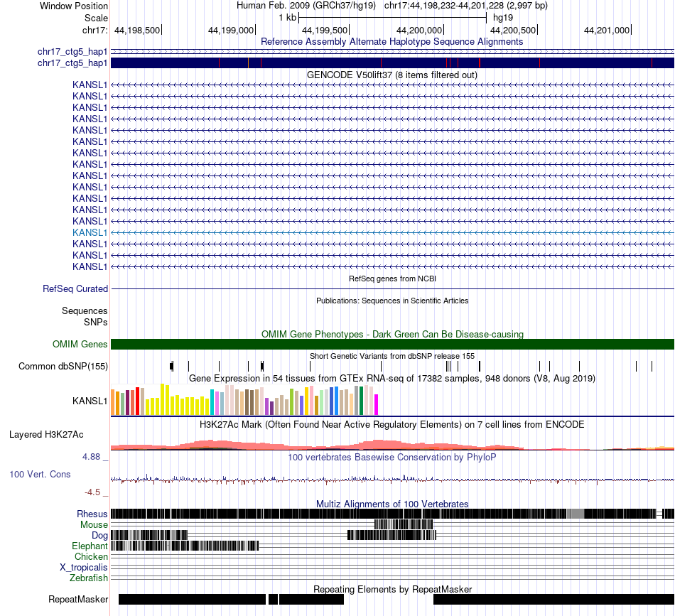Viewport: 675px width, 616px height.
Task: Click 'RefSeq genes from NCBI' track title
Action: point(392,279)
